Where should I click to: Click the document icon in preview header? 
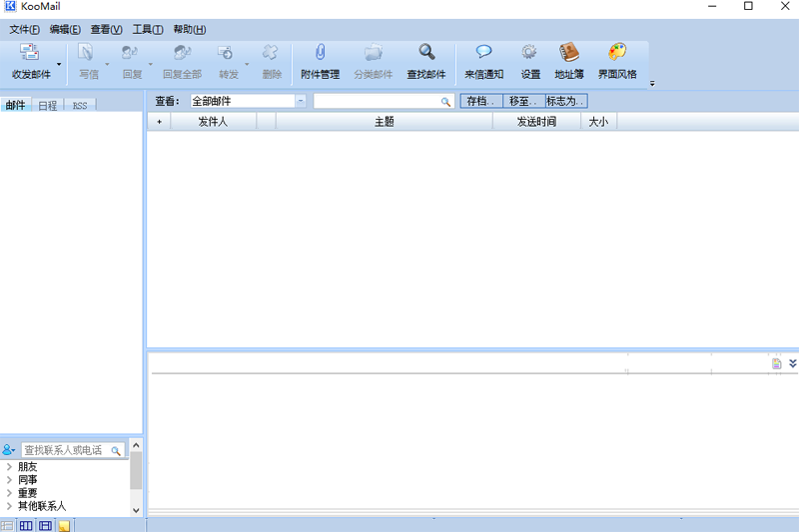(x=776, y=363)
